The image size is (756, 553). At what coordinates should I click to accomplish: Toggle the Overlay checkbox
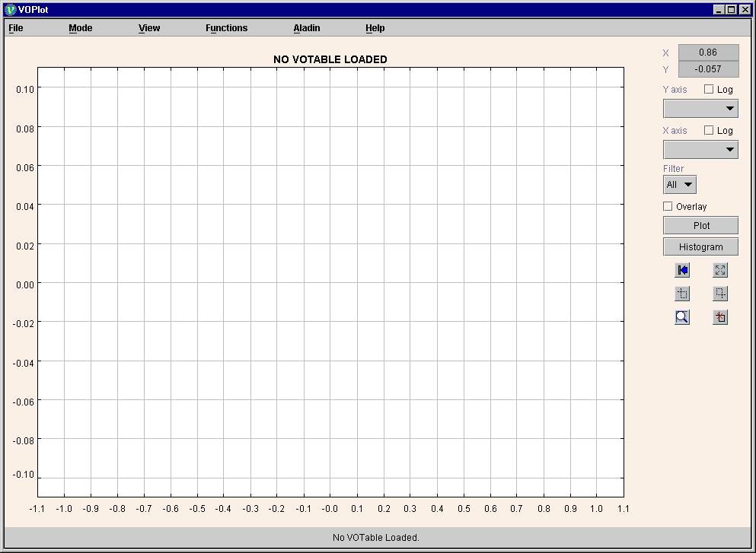pos(668,206)
